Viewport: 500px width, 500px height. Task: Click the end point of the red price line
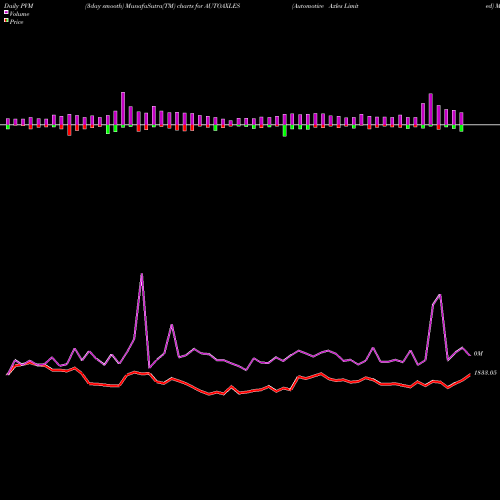click(x=470, y=374)
